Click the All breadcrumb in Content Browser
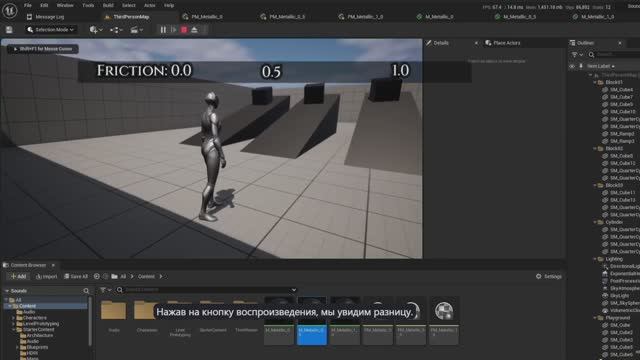This screenshot has width=640, height=360. [123, 276]
